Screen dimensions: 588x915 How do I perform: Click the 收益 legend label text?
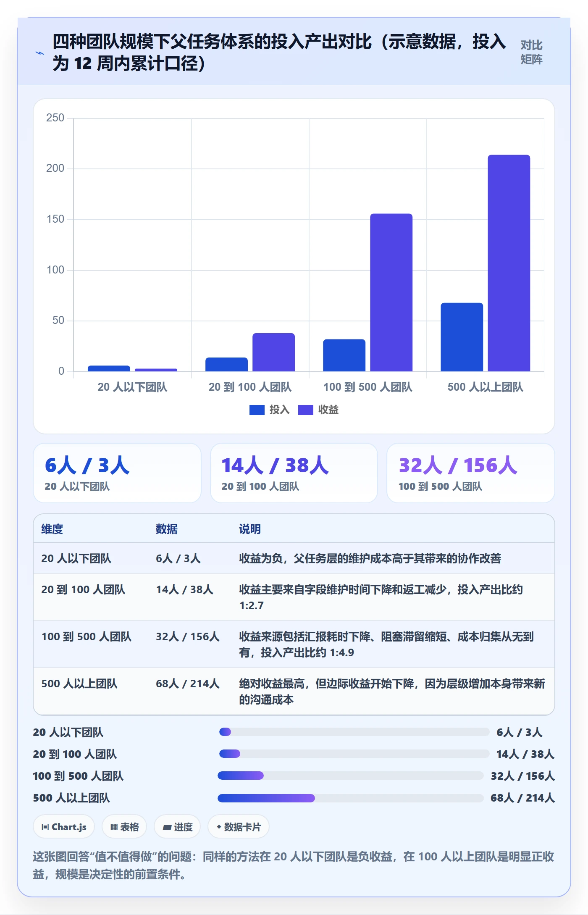click(x=328, y=410)
